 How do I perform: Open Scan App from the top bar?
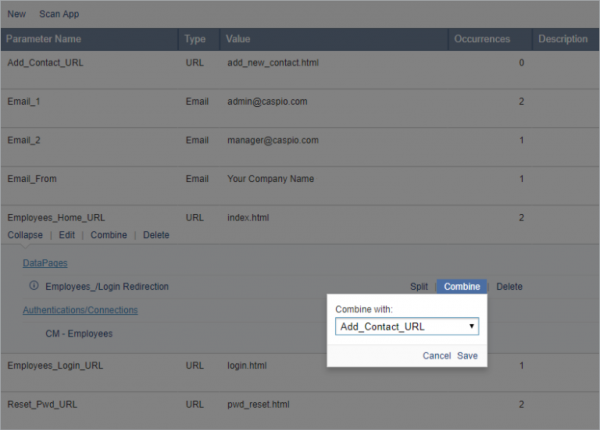[x=59, y=14]
